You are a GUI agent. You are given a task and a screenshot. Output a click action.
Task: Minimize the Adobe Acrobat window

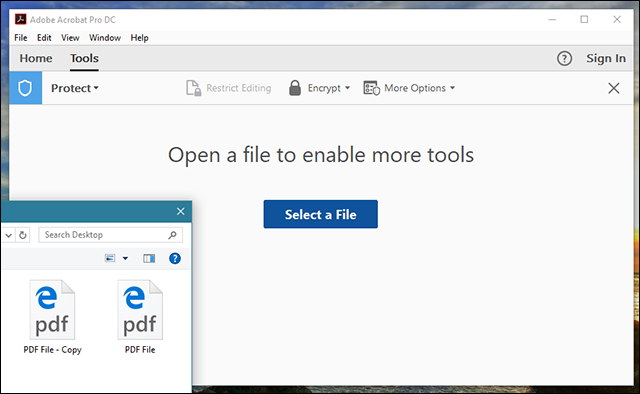click(552, 20)
